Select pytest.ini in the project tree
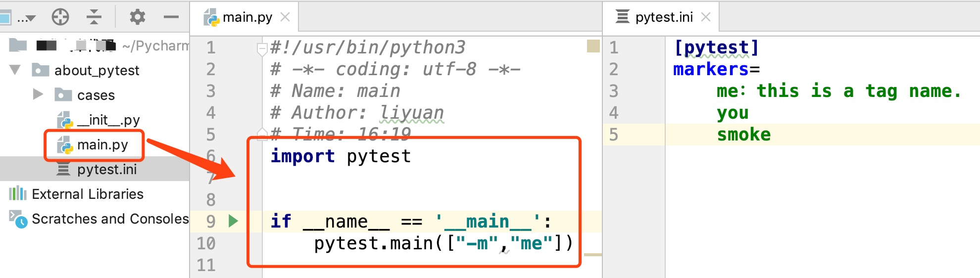980x278 pixels. tap(106, 169)
